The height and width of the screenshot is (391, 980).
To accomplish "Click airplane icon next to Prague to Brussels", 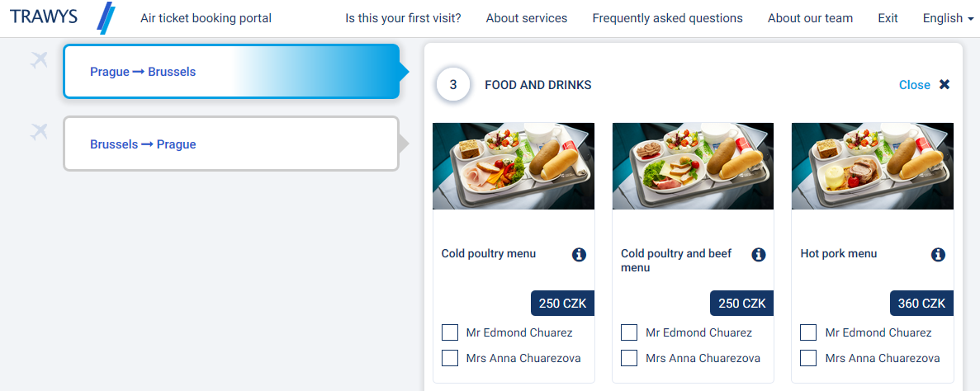I will click(x=39, y=59).
